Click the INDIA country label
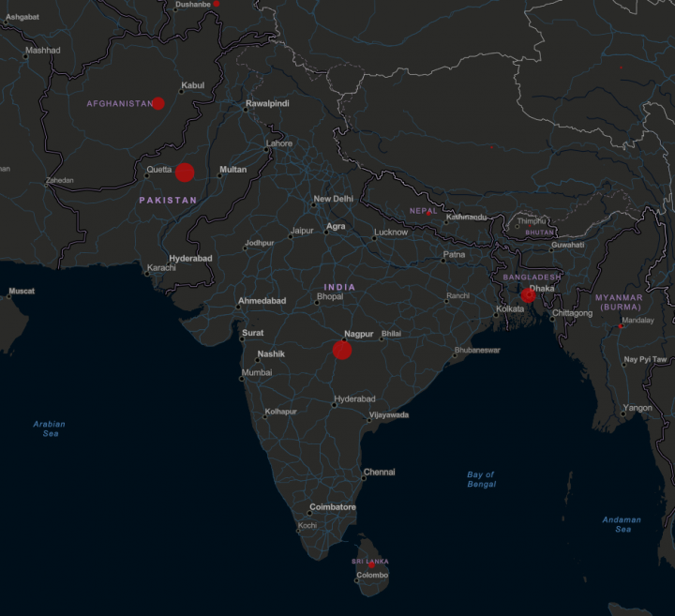Viewport: 675px width, 616px height. pyautogui.click(x=339, y=286)
